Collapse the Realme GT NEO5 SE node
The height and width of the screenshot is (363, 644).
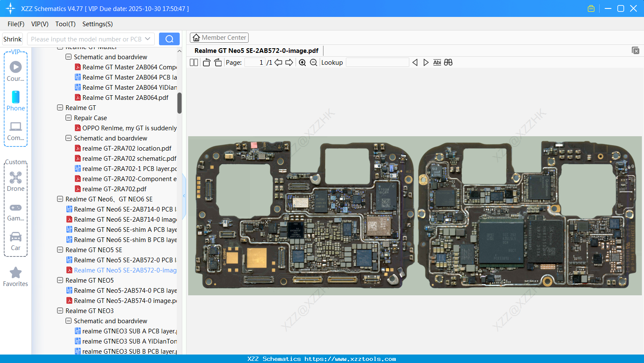click(x=60, y=250)
